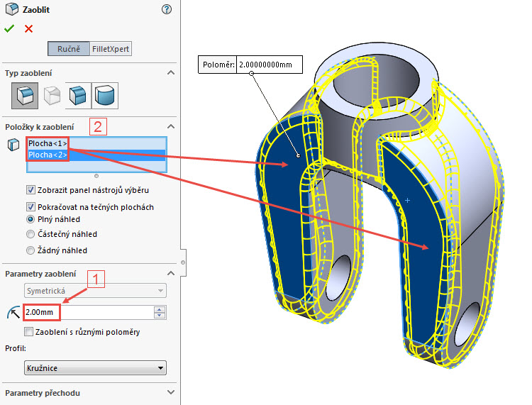Collapse Typ zaoblení section
Viewport: 532px width, 405px height.
[171, 73]
